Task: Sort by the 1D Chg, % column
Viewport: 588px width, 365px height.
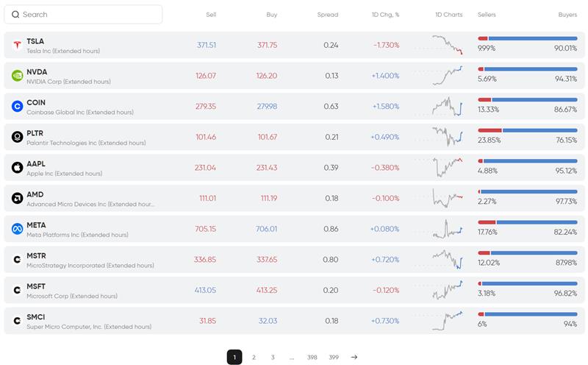Action: [x=385, y=15]
